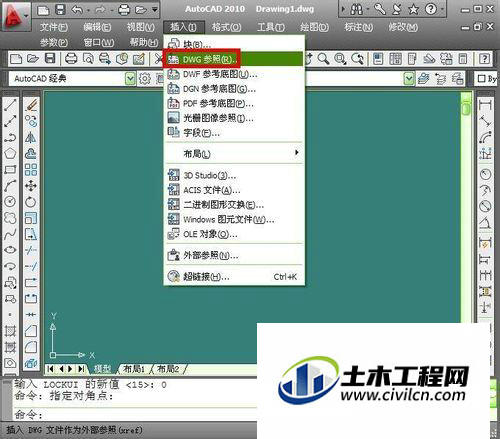The width and height of the screenshot is (500, 439).
Task: Select the Scale tool in modify toolbar
Action: 31,218
